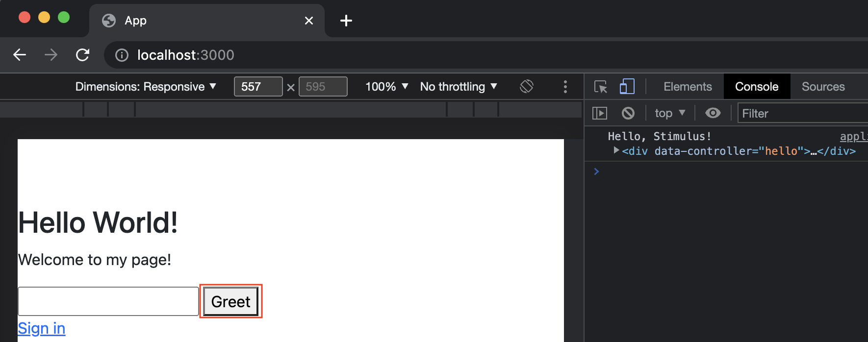This screenshot has width=868, height=342.
Task: Switch to the Elements tab
Action: click(x=687, y=87)
